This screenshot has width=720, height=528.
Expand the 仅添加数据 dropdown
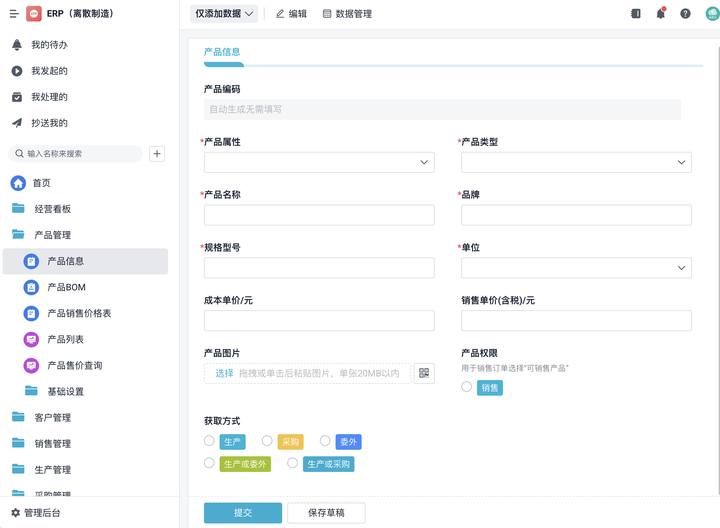click(x=224, y=14)
